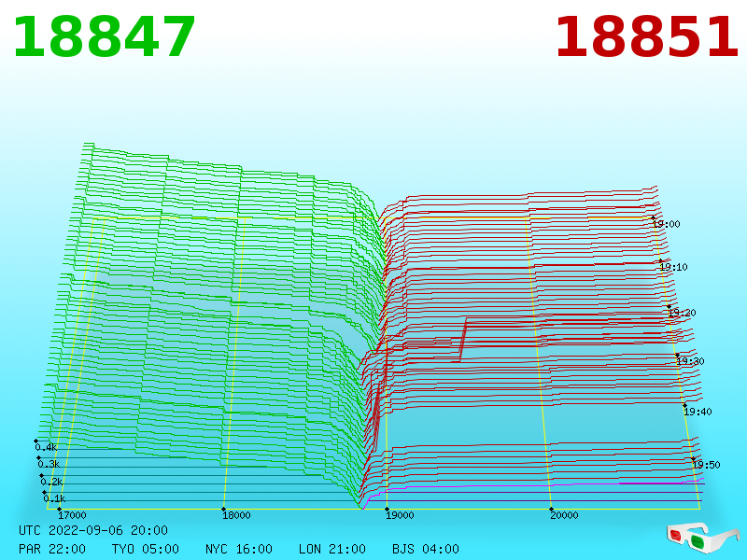The width and height of the screenshot is (747, 560).
Task: Click the PAR 22:00 Paris time
Action: coord(52,549)
